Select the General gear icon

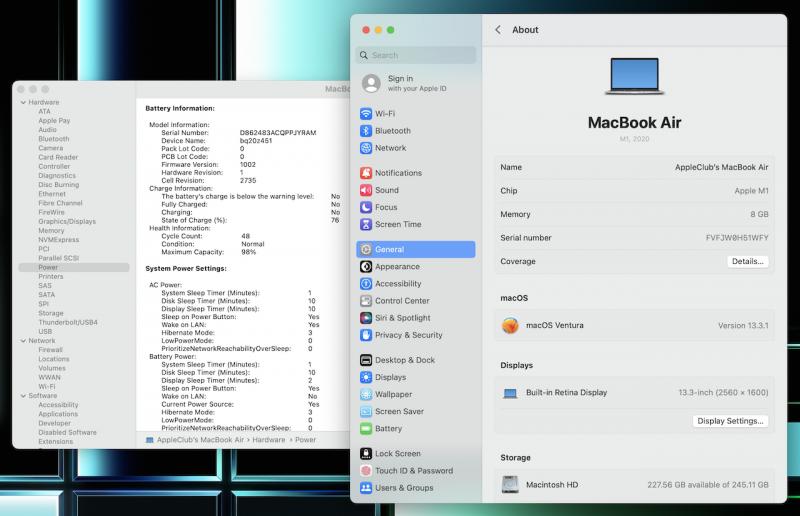coord(366,249)
